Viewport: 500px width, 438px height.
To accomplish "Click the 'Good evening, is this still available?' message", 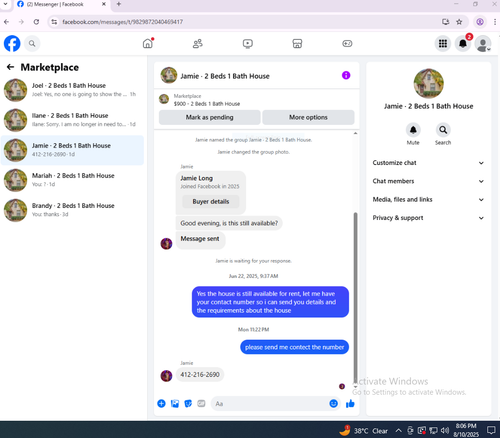I will click(229, 223).
